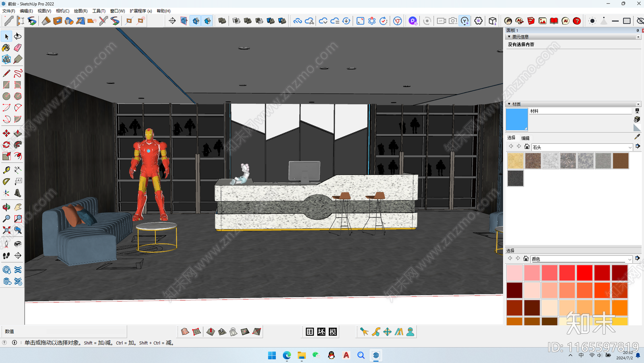
Task: Pick the sandstone yellow stone swatch
Action: pyautogui.click(x=515, y=161)
